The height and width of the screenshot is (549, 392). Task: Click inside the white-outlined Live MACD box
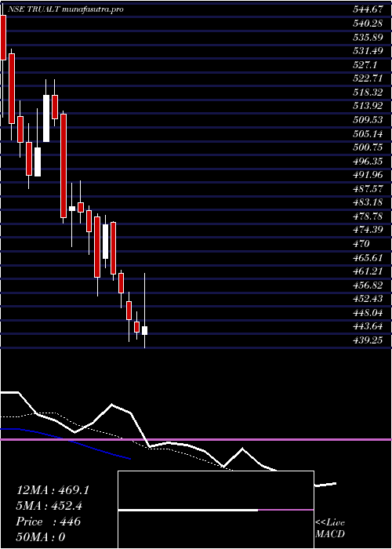(216, 510)
